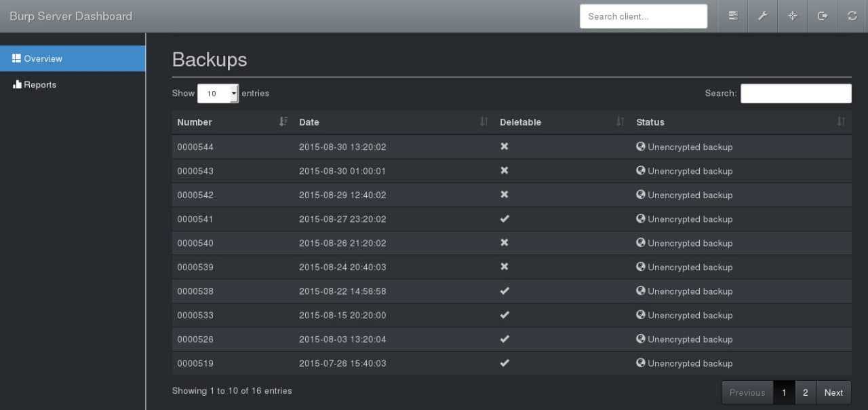Open the servers list icon
The width and height of the screenshot is (868, 410).
pyautogui.click(x=733, y=16)
